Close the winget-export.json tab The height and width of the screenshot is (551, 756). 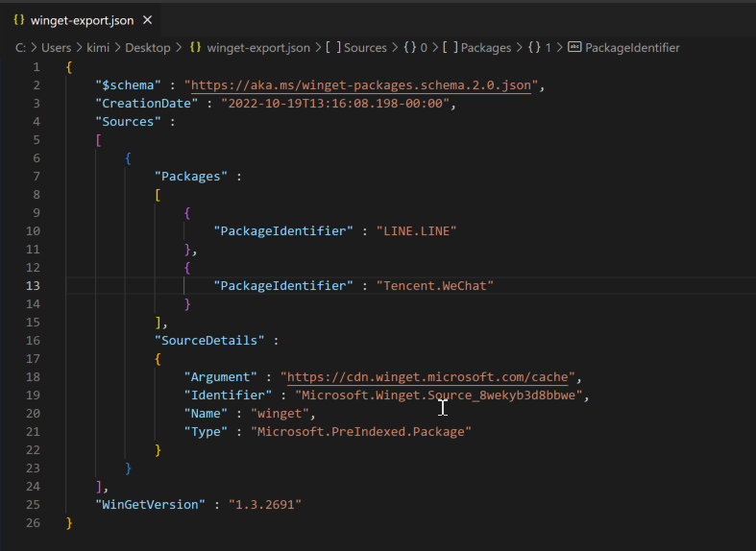(148, 20)
